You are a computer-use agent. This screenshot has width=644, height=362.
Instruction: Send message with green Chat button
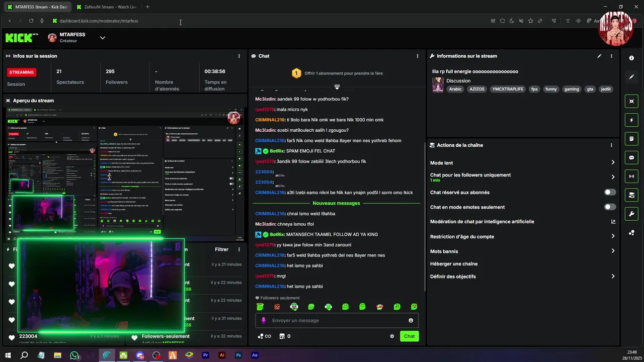[x=410, y=336]
